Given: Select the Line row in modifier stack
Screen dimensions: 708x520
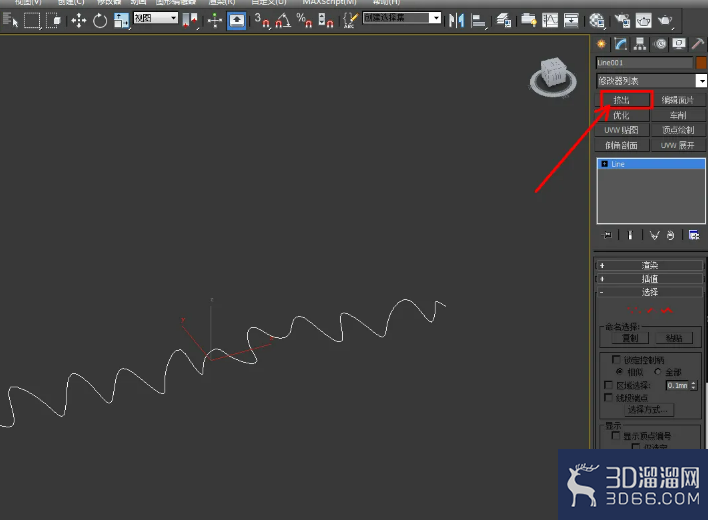Looking at the screenshot, I should tap(651, 164).
